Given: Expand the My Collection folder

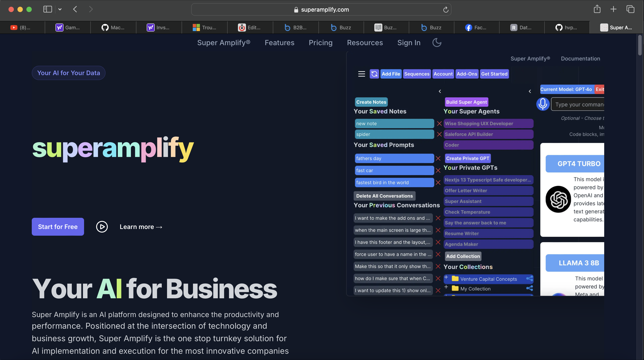Looking at the screenshot, I should 446,287.
